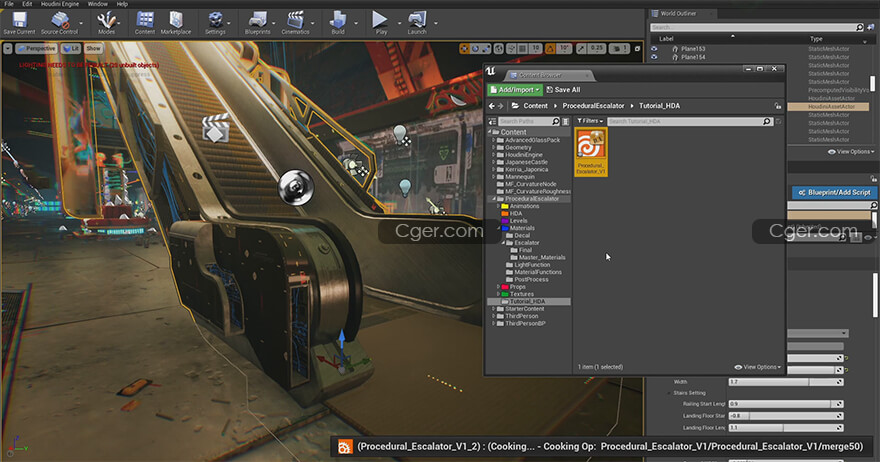Select the scale gizmo mode in viewport
This screenshot has width=880, height=462.
pos(485,49)
